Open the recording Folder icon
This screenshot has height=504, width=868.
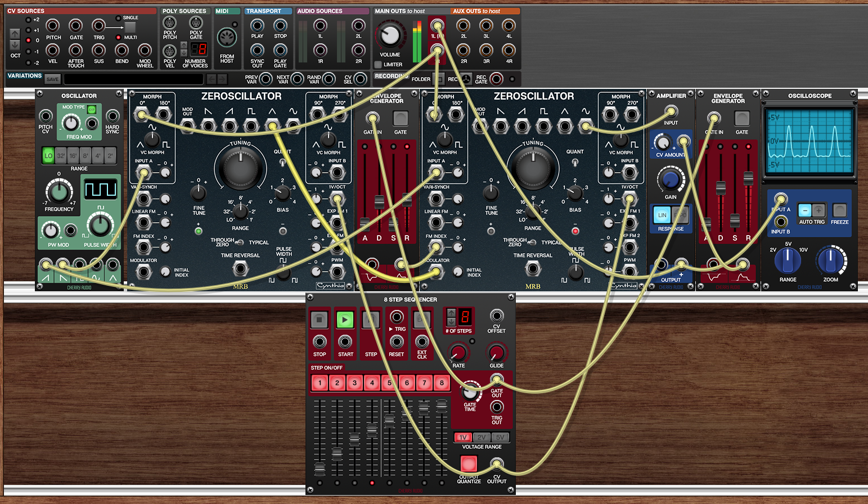[x=439, y=79]
